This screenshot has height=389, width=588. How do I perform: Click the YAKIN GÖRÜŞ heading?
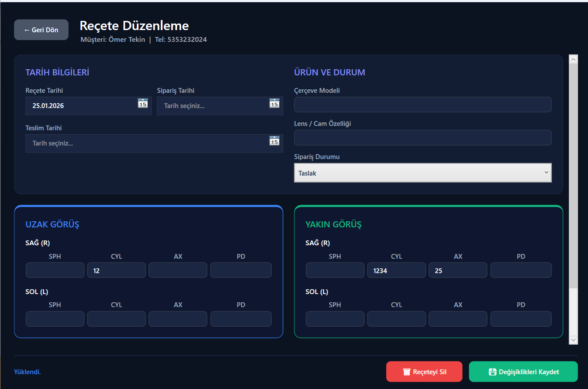click(334, 225)
